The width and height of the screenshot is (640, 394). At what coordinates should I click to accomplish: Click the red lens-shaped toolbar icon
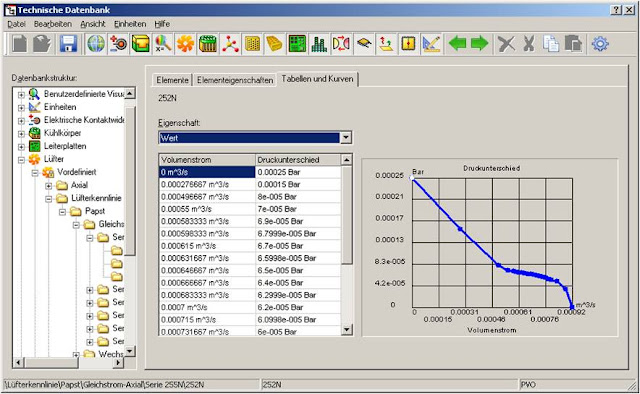point(341,44)
